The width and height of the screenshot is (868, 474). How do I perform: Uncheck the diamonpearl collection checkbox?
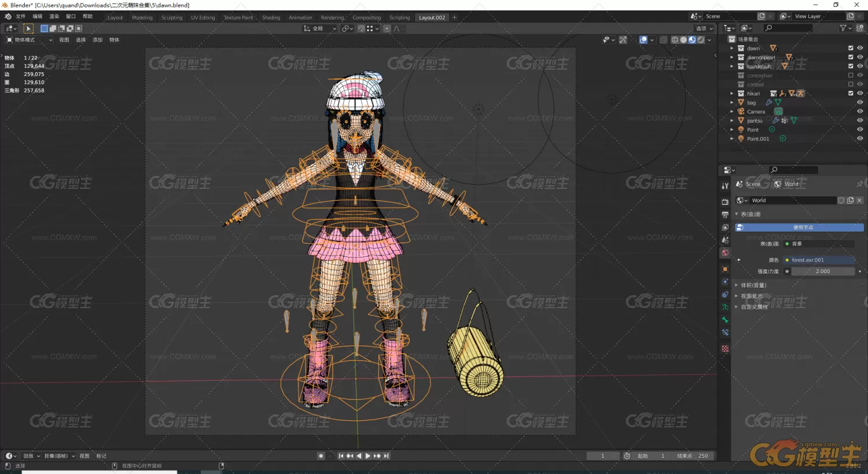(x=851, y=57)
